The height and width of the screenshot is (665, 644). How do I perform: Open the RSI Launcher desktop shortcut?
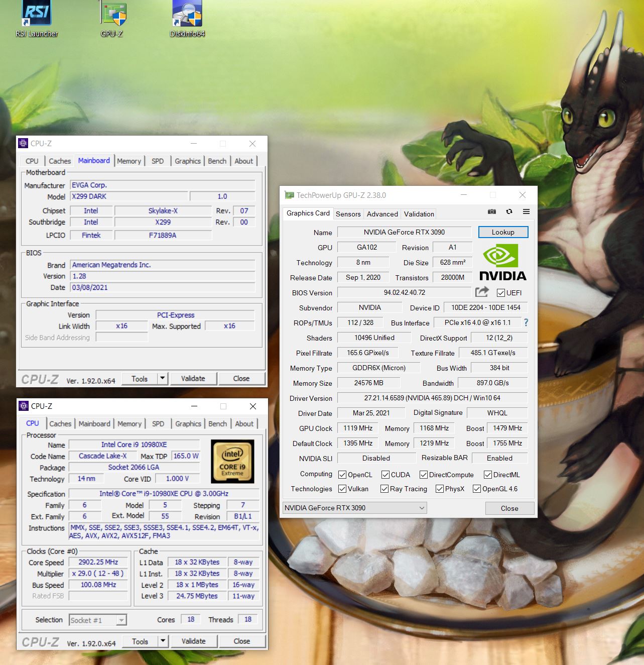(37, 19)
